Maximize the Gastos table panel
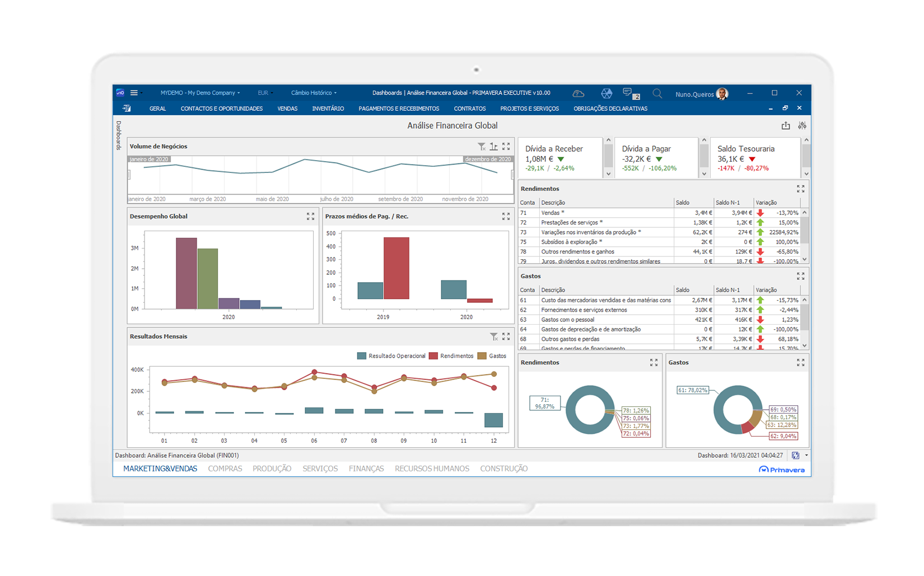The image size is (924, 576). [801, 277]
